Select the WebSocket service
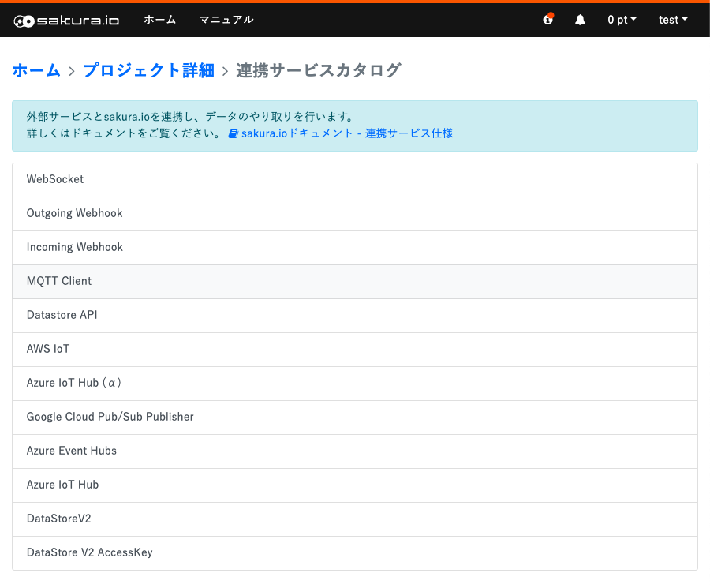This screenshot has width=710, height=588. (x=355, y=180)
